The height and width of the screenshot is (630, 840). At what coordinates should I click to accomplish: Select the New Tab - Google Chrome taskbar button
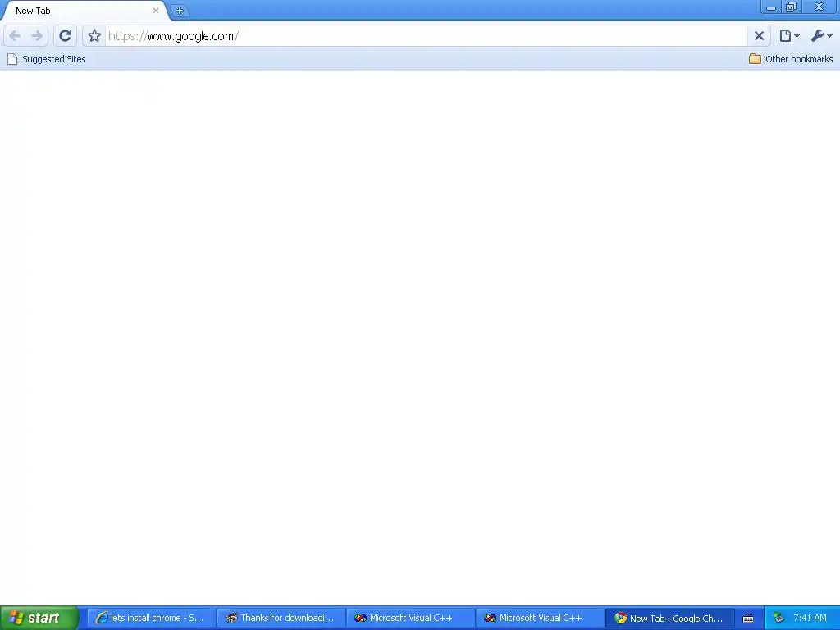pos(669,618)
